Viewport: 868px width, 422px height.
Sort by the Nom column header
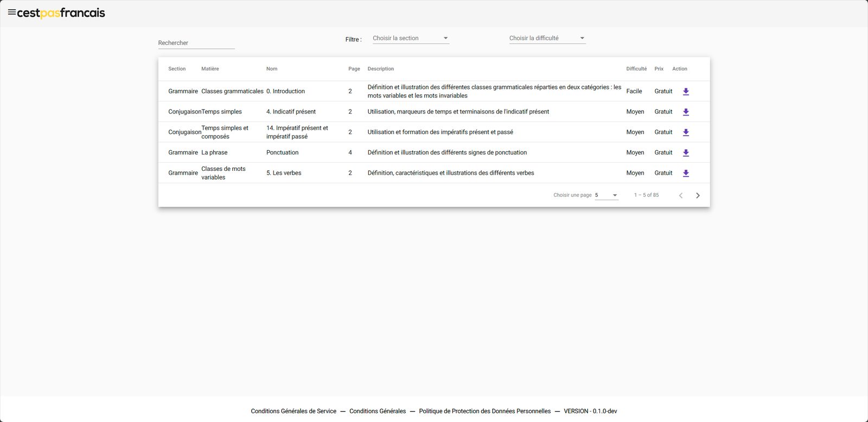point(272,69)
